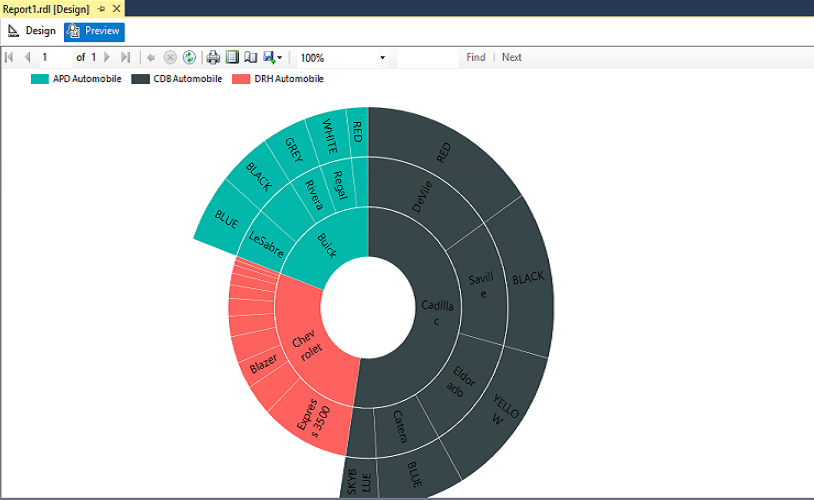Viewport: 814px width, 500px height.
Task: Click the DRH Automobile legend swatch
Action: pyautogui.click(x=241, y=79)
